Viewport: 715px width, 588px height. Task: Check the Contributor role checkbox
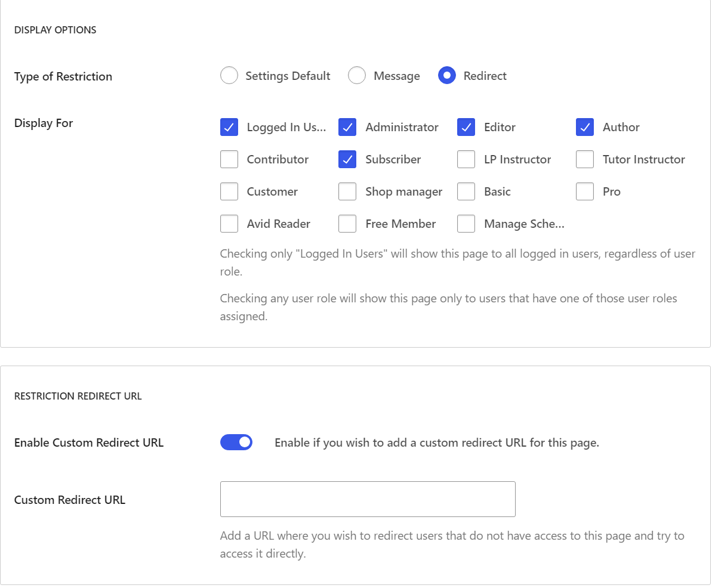(229, 159)
